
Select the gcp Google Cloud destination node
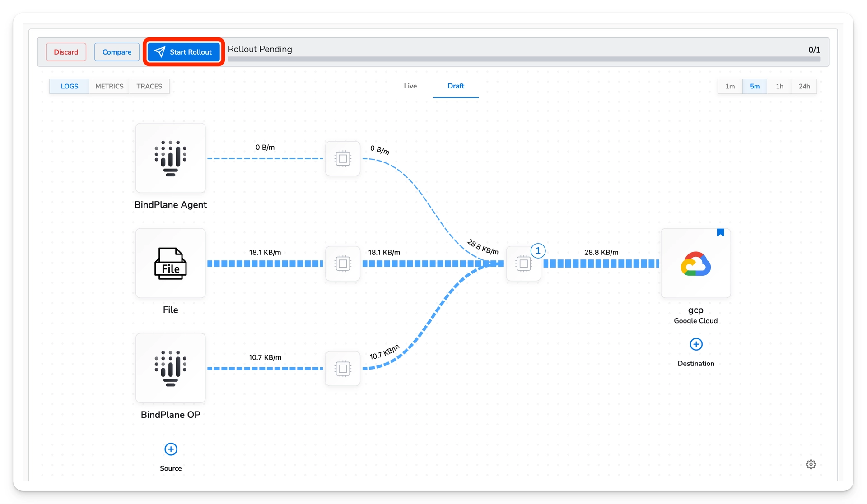click(695, 264)
